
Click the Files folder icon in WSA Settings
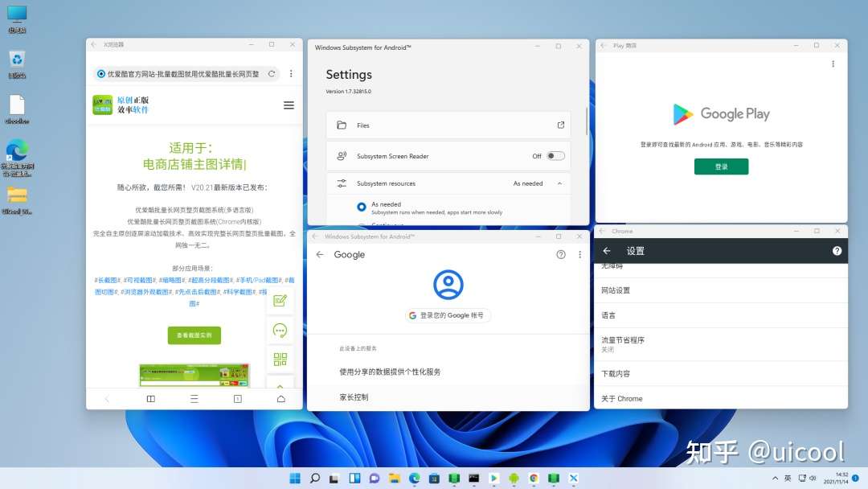[x=342, y=125]
